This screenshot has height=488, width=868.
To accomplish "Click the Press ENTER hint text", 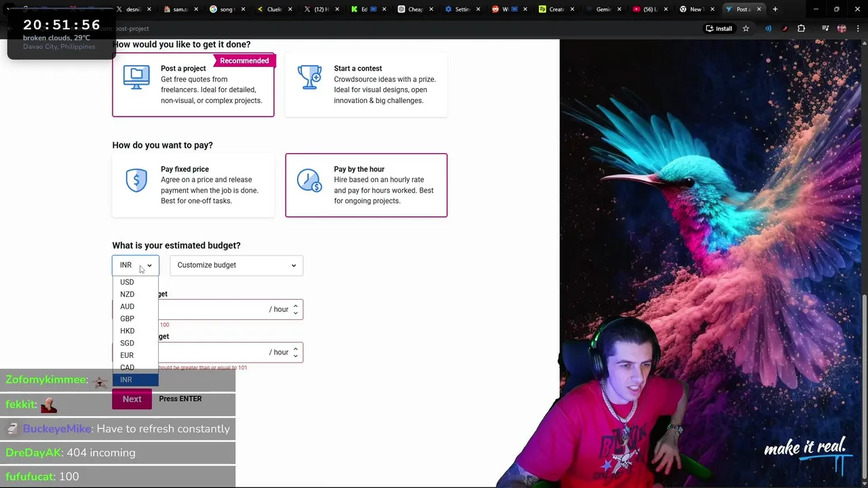I will (x=180, y=399).
